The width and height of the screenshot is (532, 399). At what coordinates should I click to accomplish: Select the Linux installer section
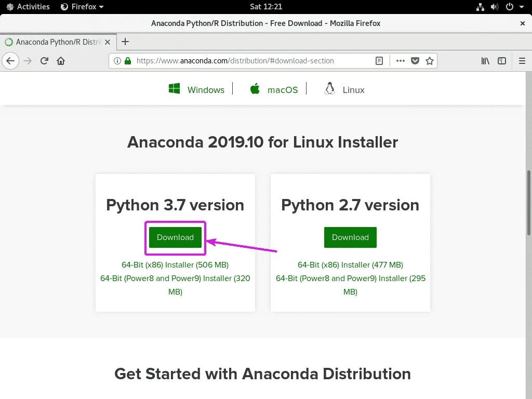(353, 90)
